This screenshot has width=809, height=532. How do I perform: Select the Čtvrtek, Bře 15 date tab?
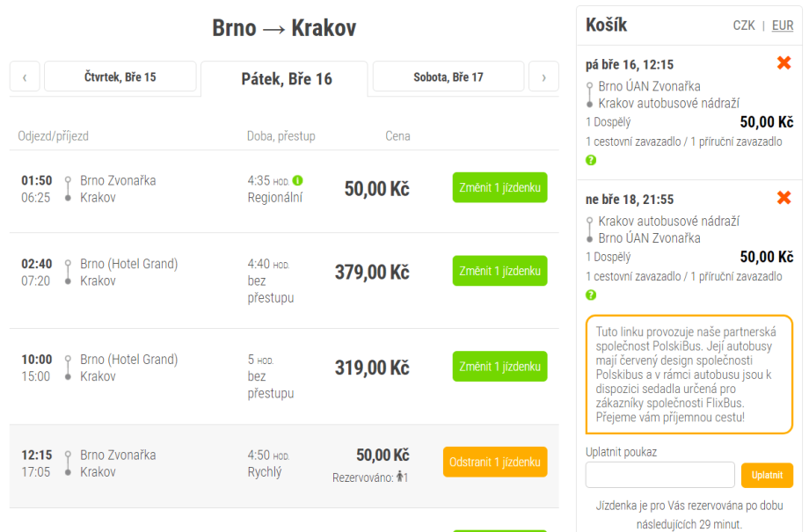(x=120, y=77)
